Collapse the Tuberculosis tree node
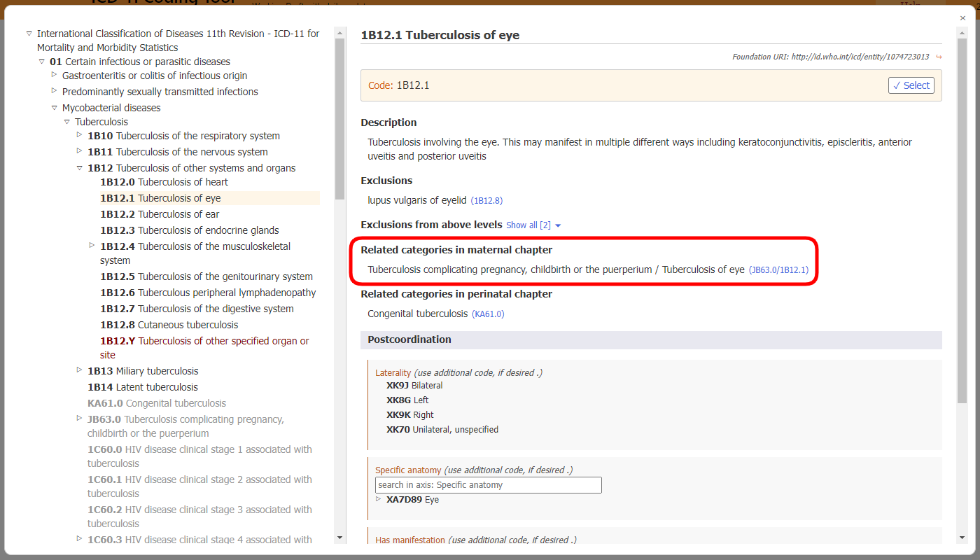This screenshot has height=560, width=980. tap(66, 121)
